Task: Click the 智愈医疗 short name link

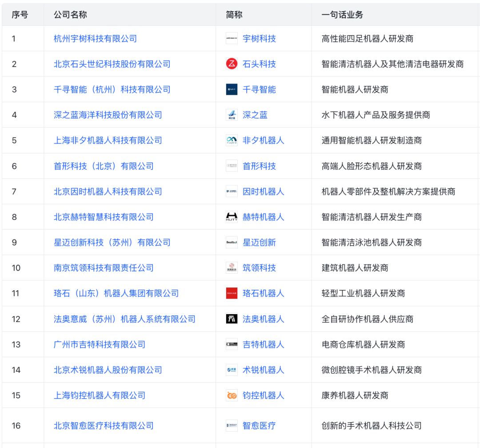Action: click(259, 425)
